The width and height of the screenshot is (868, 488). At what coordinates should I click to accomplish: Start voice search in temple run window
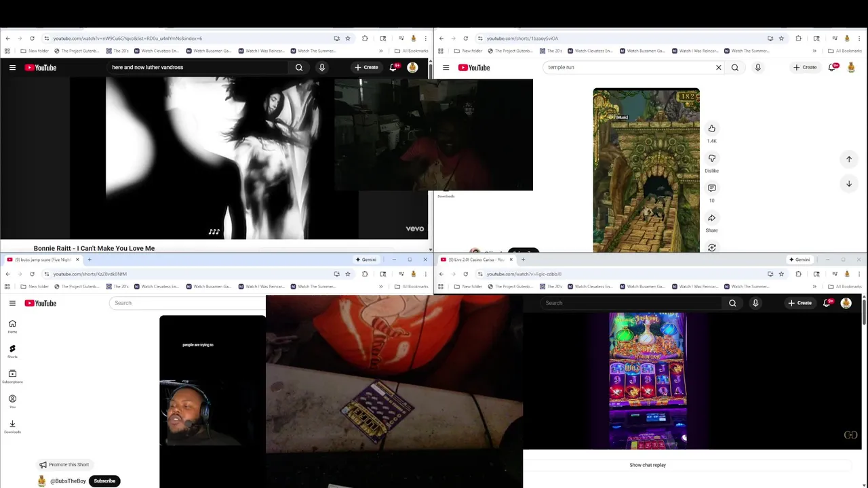point(758,67)
